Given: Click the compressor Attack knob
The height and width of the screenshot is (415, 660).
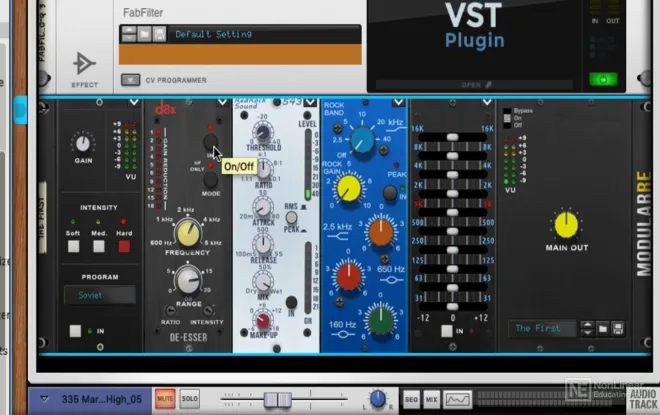Looking at the screenshot, I should point(263,207).
